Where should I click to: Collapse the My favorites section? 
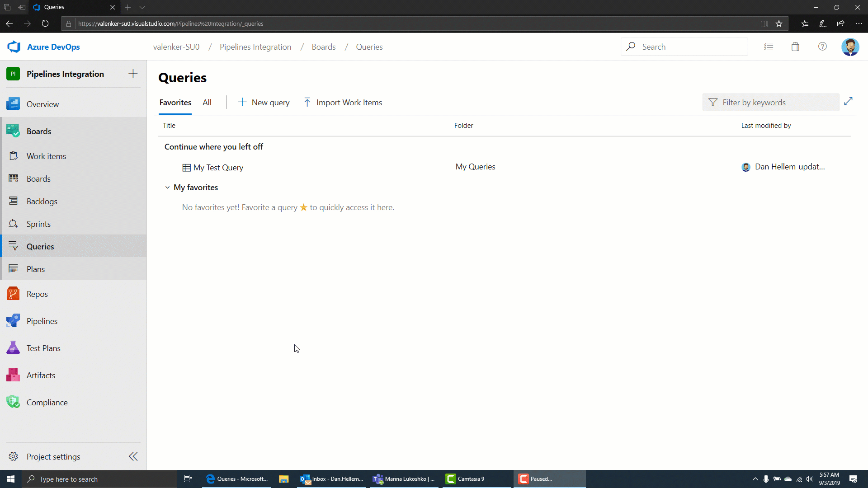click(x=168, y=188)
